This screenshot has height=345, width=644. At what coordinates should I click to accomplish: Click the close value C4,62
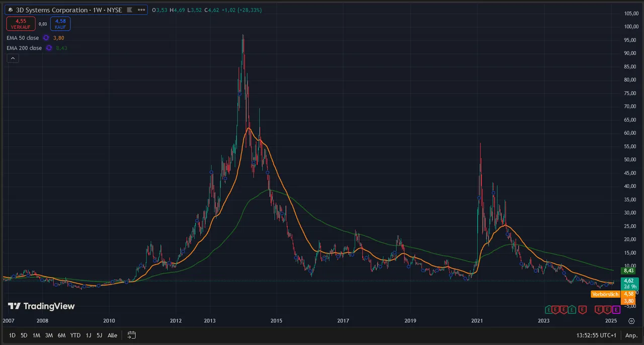pos(211,10)
